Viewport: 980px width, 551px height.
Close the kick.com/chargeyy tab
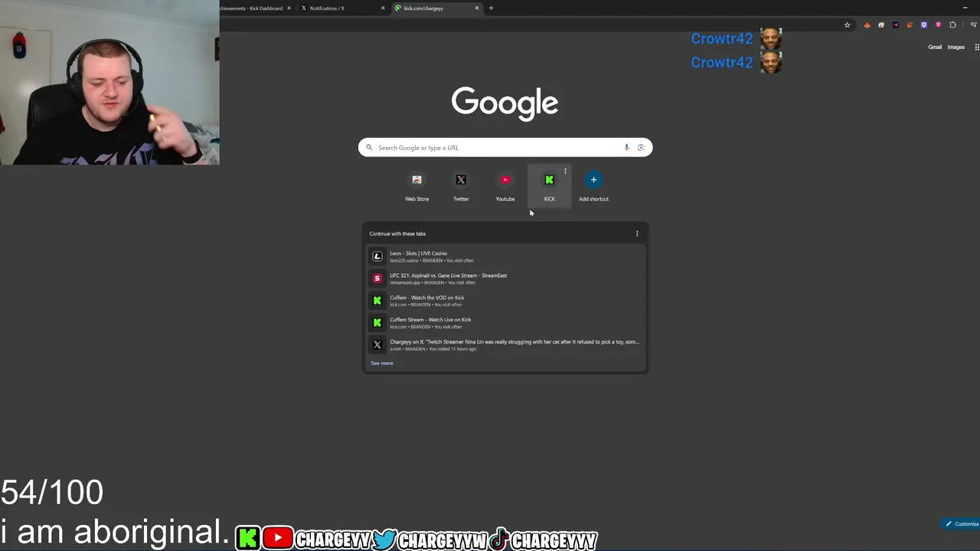click(x=477, y=8)
